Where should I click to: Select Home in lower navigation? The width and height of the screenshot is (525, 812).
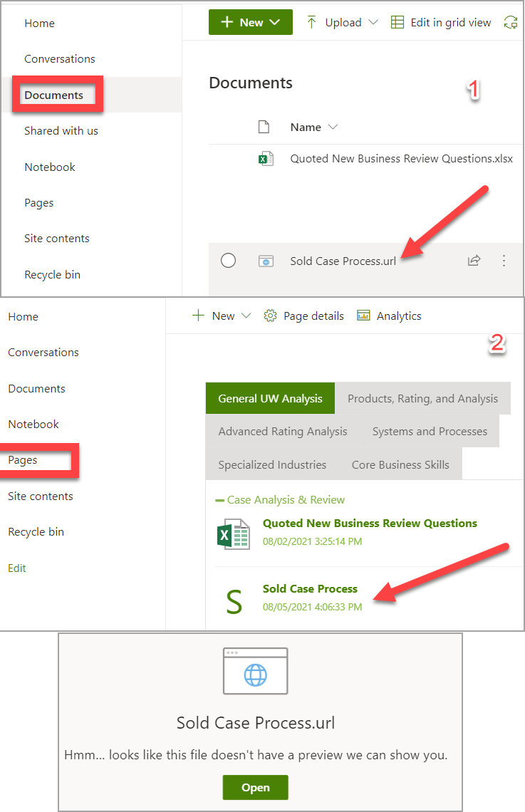click(x=24, y=317)
